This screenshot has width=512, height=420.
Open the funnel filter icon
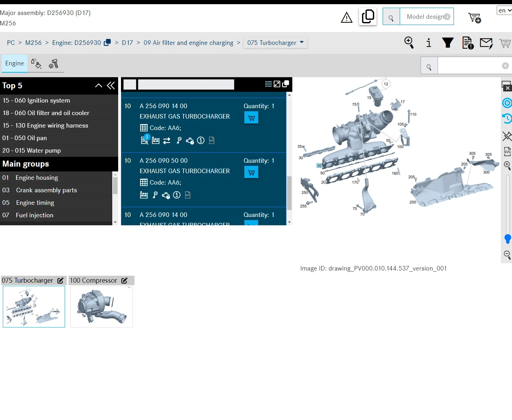pos(448,43)
